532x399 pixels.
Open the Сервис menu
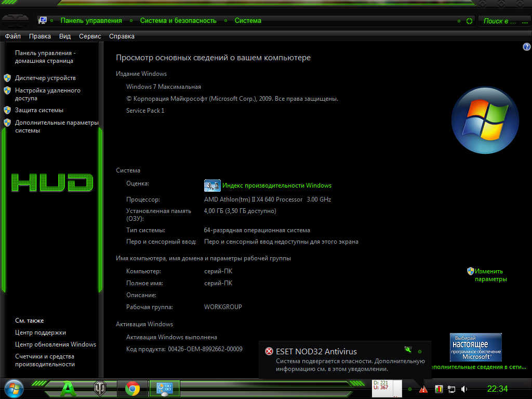click(x=90, y=36)
